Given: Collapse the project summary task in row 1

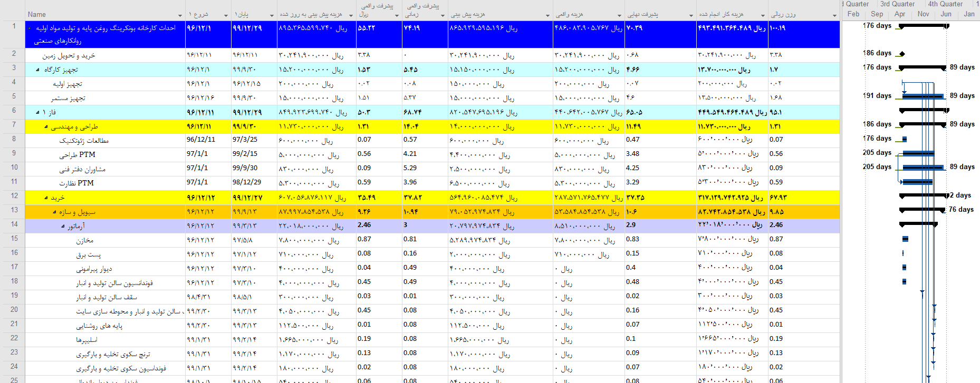Looking at the screenshot, I should click(29, 28).
